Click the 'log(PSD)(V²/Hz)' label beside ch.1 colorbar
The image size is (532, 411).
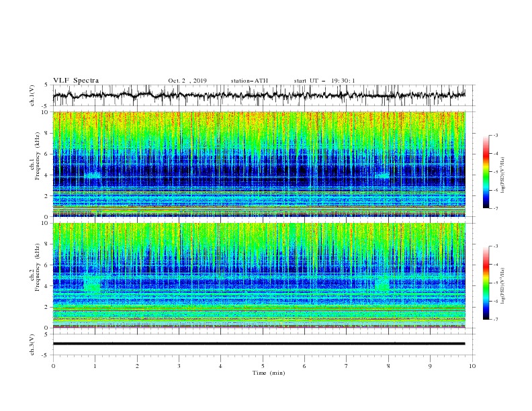[503, 175]
